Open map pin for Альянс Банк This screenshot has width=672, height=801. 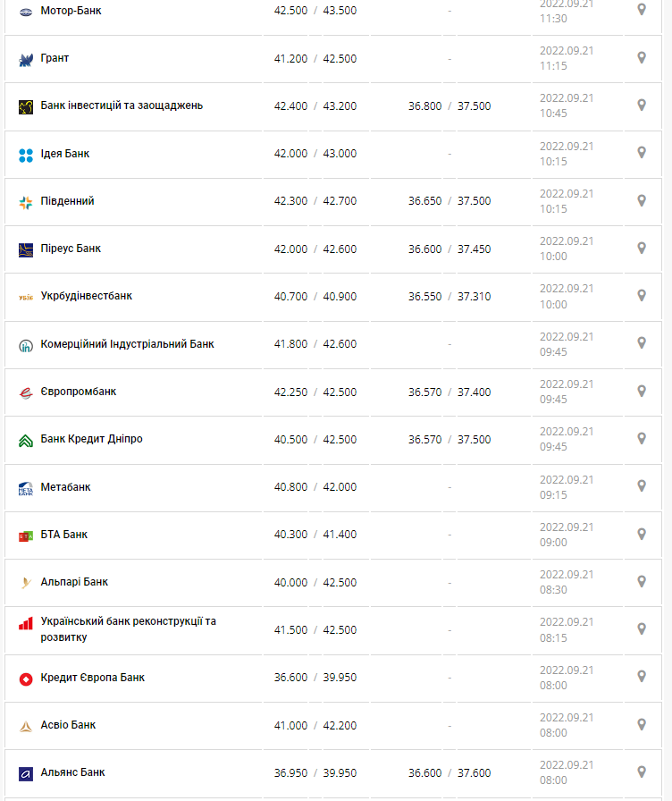tap(641, 771)
